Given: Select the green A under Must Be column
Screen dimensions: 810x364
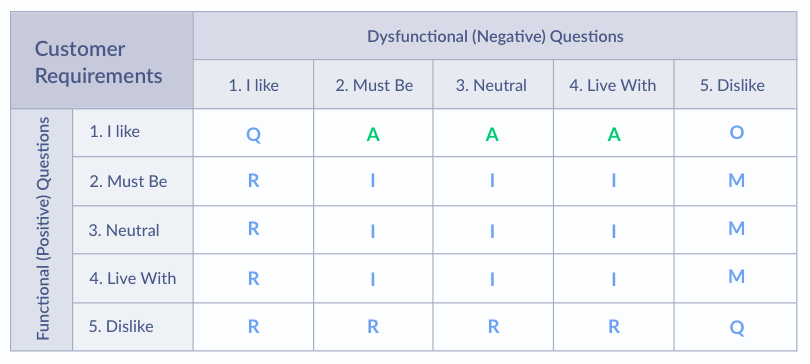Looking at the screenshot, I should (373, 134).
